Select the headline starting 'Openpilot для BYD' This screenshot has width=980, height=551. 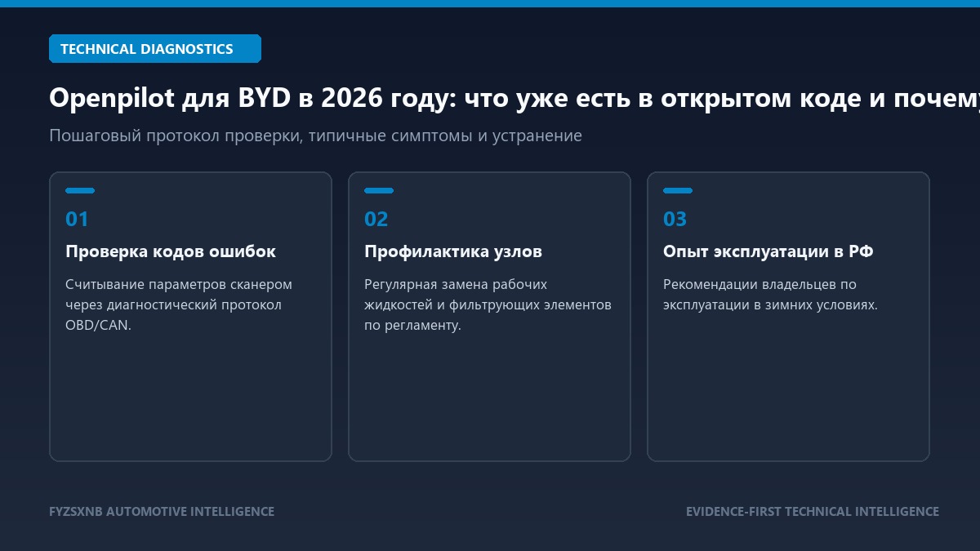tap(514, 98)
